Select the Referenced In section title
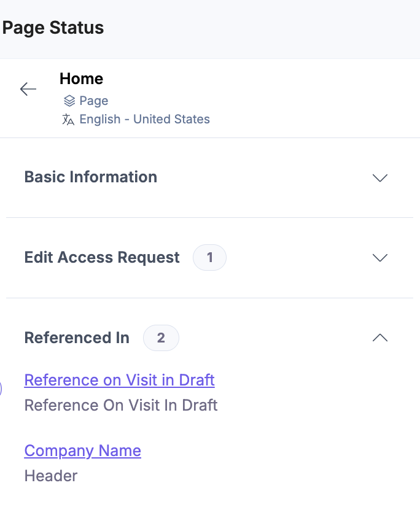The height and width of the screenshot is (507, 420). pyautogui.click(x=77, y=338)
